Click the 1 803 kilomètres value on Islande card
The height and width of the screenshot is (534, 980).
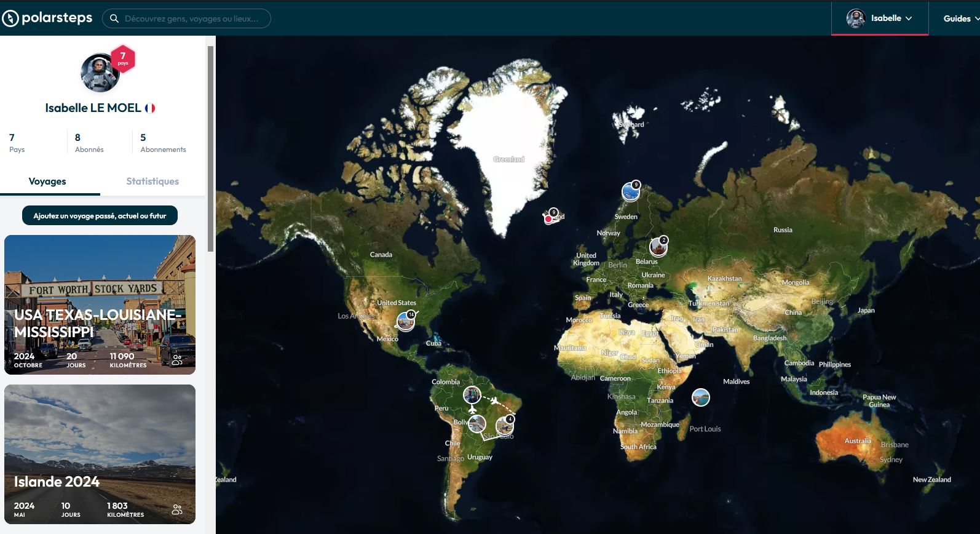coord(125,509)
